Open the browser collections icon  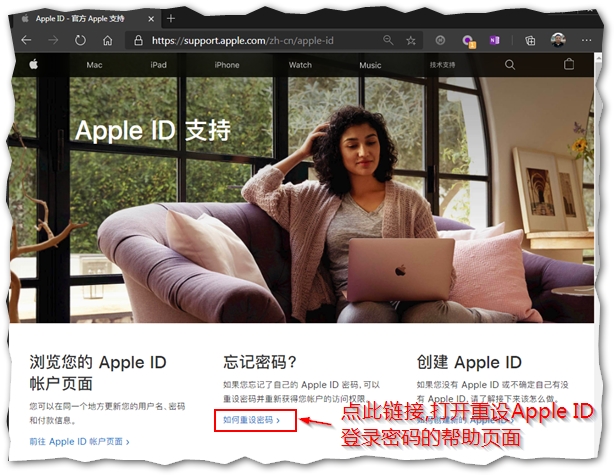[x=530, y=41]
